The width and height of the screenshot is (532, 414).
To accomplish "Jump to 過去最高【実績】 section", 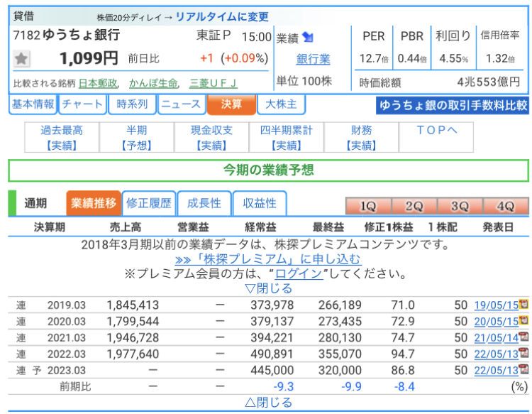I will 62,138.
